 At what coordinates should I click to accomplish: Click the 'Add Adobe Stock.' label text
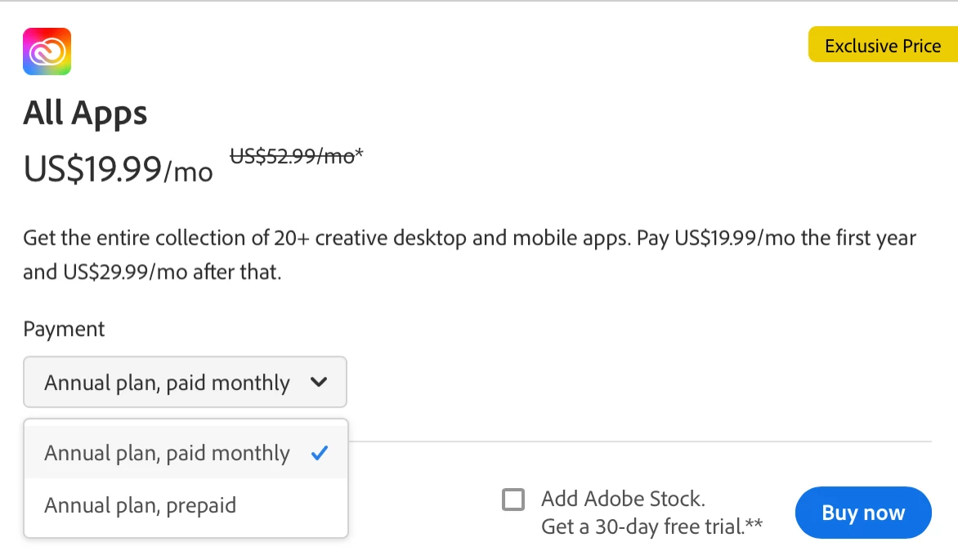click(623, 499)
